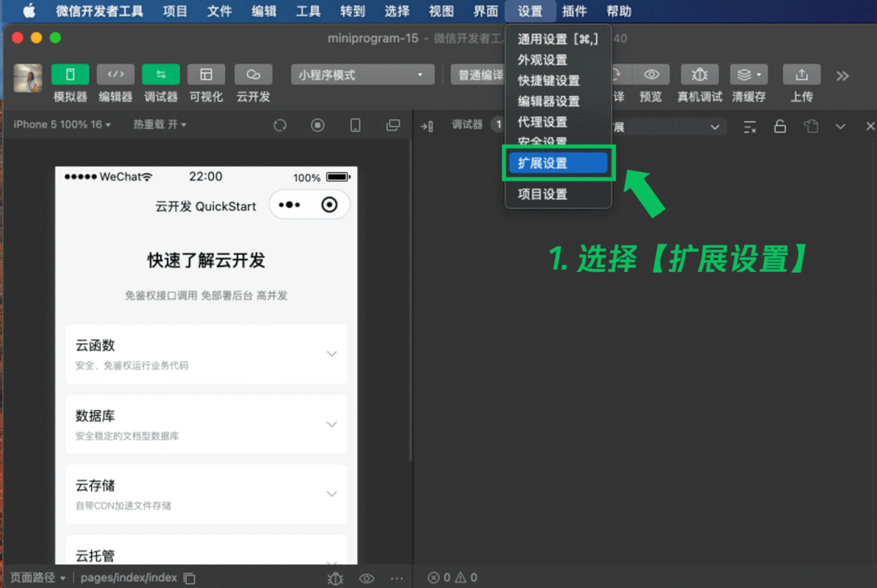Toggle the unlock icon in debugger bar
The image size is (877, 588).
coord(779,127)
